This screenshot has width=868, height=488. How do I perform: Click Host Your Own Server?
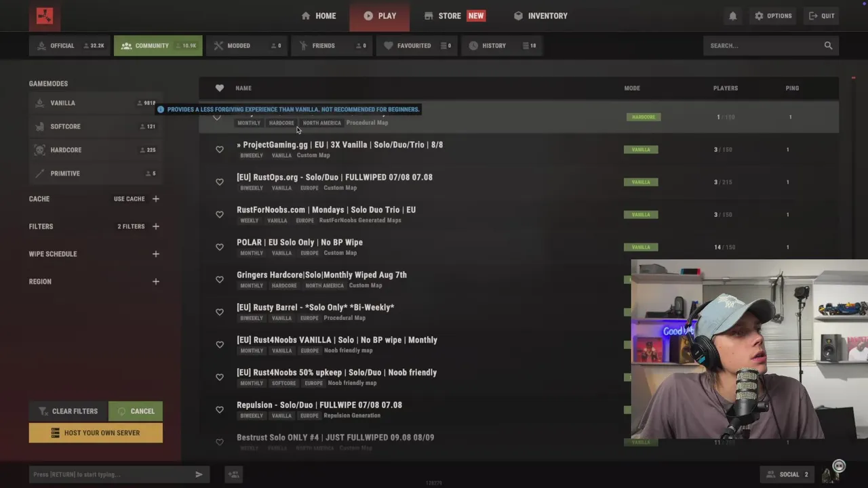point(96,433)
